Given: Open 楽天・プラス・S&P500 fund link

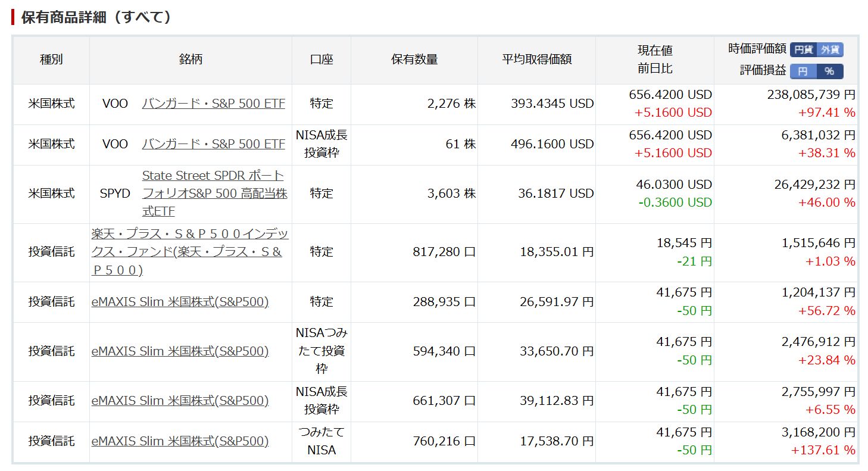Looking at the screenshot, I should [189, 252].
